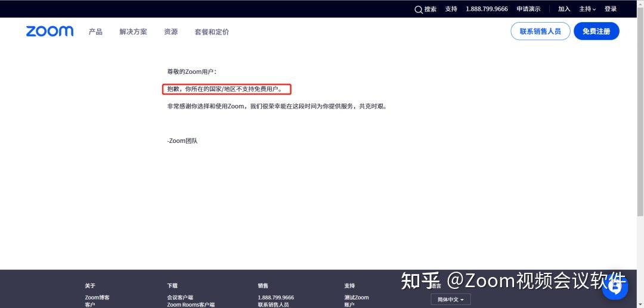Image resolution: width=644 pixels, height=308 pixels.
Task: Click the 1.888.799.9666 number in the top bar
Action: (x=487, y=9)
